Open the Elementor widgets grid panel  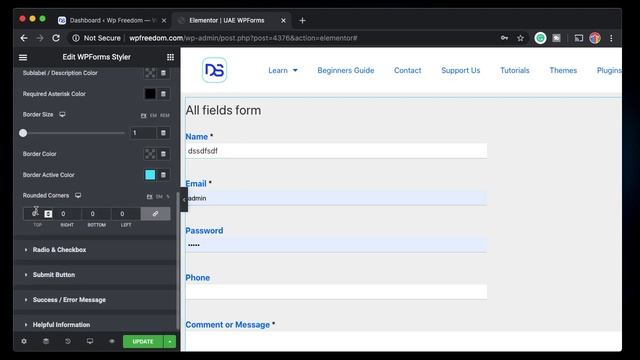(170, 57)
